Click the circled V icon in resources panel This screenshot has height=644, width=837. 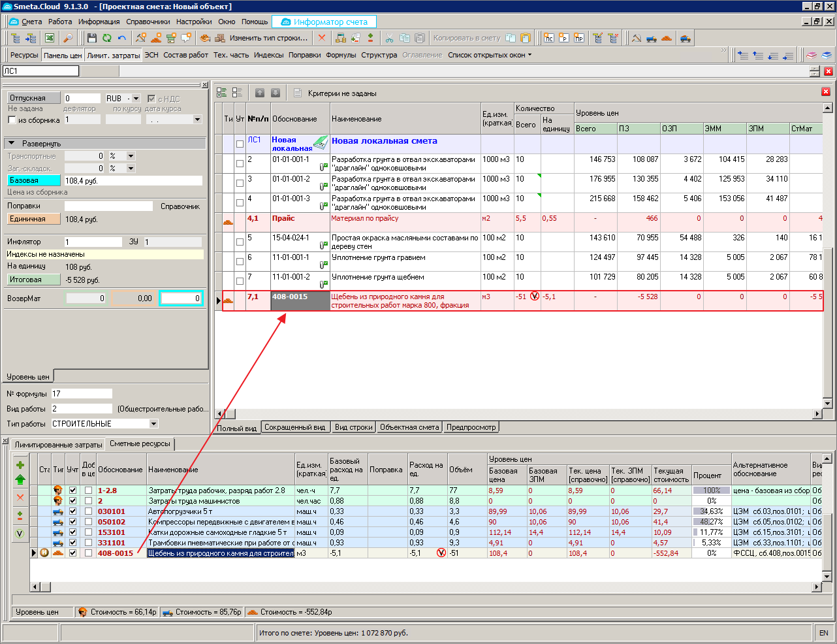coord(20,533)
